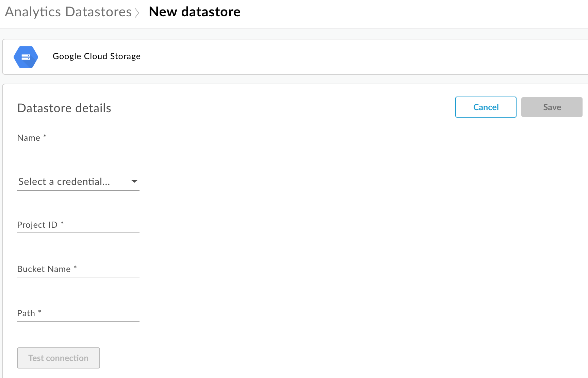Focus the Name input field
The image size is (588, 378).
coord(78,138)
